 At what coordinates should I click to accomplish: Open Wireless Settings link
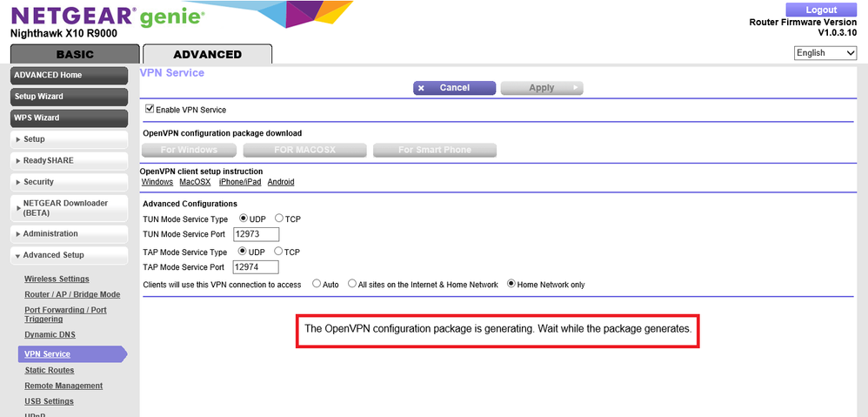click(57, 279)
